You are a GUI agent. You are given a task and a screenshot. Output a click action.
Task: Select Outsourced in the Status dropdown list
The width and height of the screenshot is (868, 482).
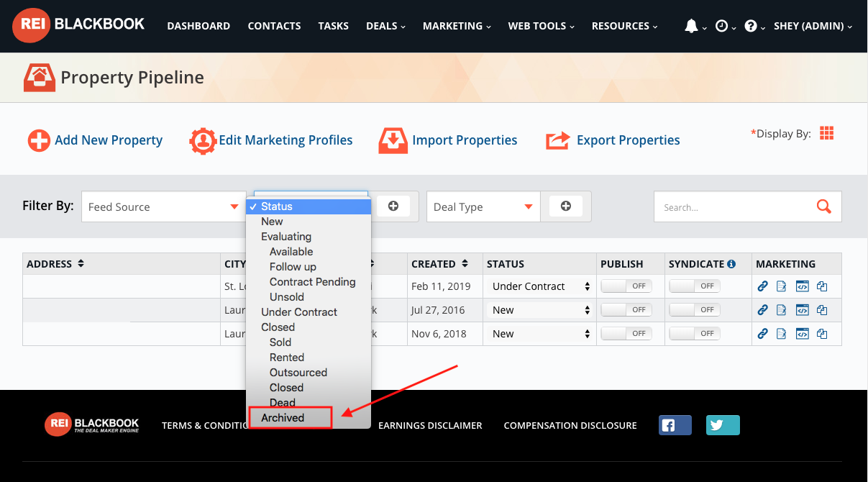pos(309,373)
